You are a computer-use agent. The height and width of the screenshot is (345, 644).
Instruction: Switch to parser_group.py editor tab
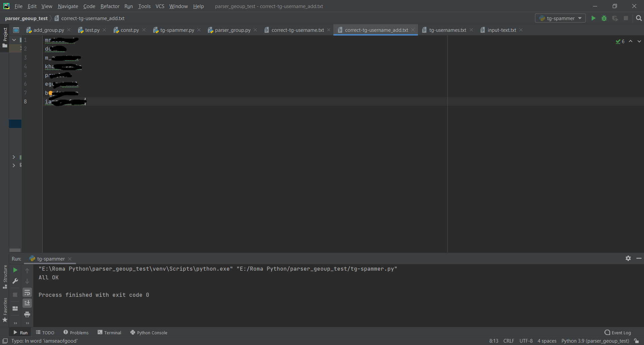[232, 30]
